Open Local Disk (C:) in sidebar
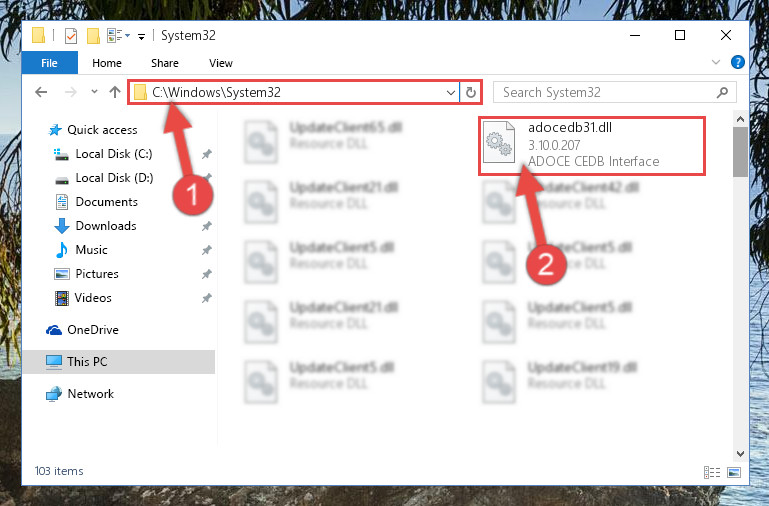769x506 pixels. 114,154
